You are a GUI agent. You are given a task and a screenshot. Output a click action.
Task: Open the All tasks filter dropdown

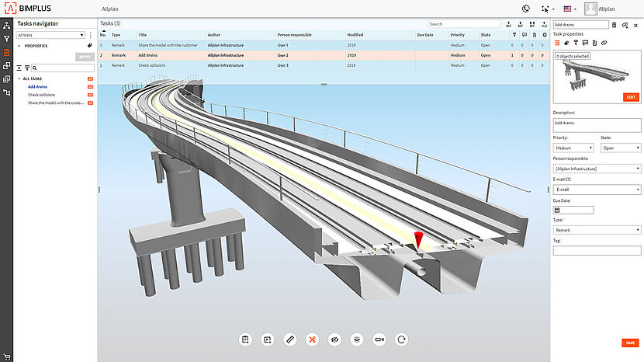click(x=50, y=35)
